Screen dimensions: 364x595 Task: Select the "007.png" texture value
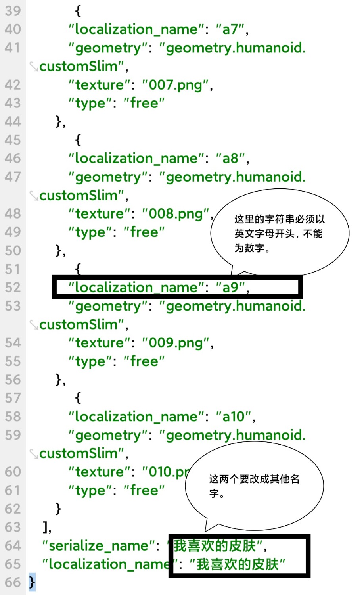175,85
